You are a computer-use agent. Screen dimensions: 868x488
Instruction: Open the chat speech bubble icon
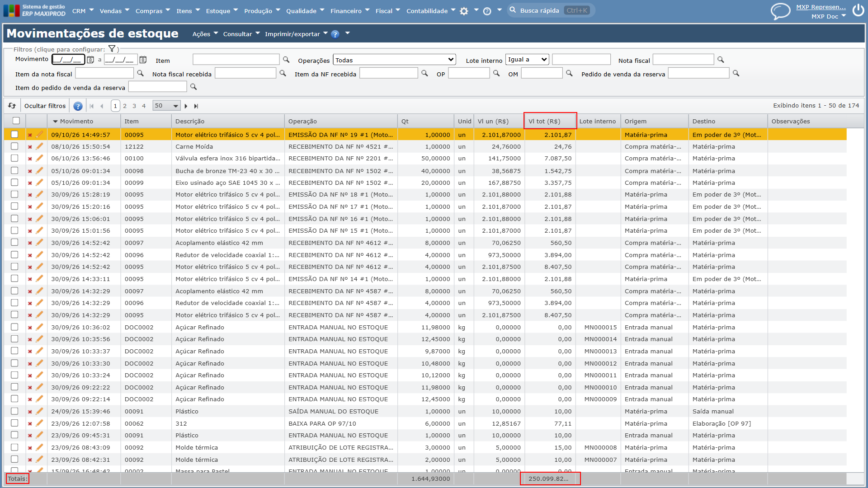780,11
